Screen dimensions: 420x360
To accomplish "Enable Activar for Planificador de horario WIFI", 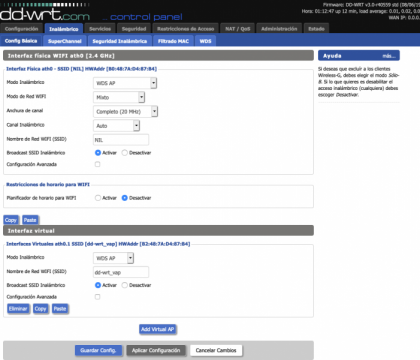I will [x=98, y=198].
